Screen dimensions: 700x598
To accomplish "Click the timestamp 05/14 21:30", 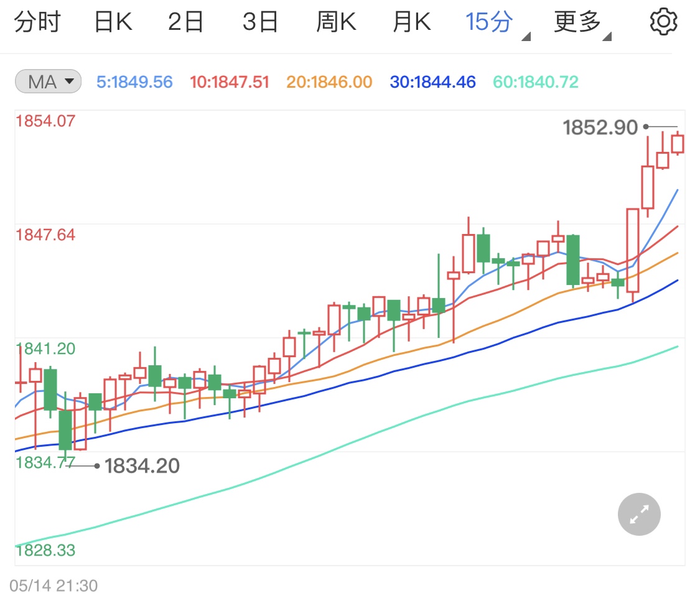I will pos(54,586).
